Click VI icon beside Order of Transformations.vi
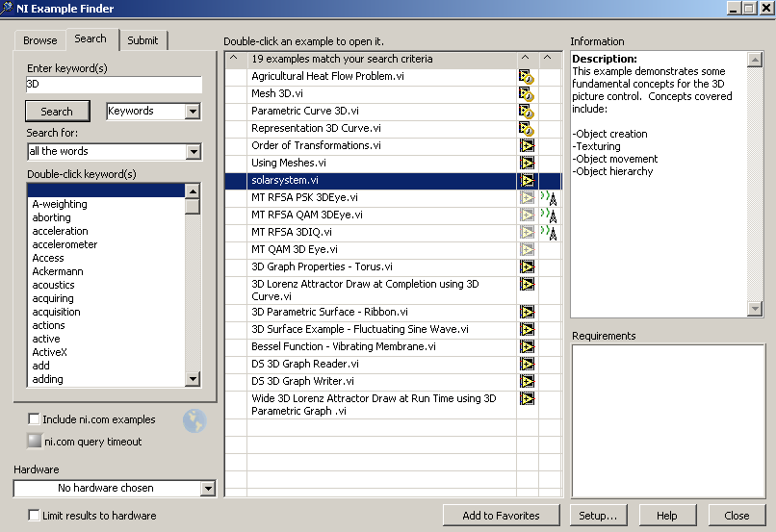 click(x=527, y=146)
